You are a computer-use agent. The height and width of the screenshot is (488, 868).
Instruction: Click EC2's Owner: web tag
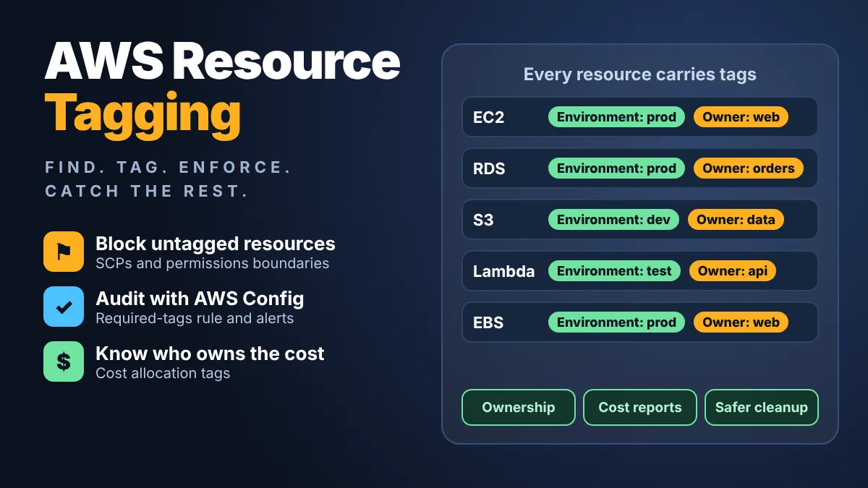coord(741,117)
